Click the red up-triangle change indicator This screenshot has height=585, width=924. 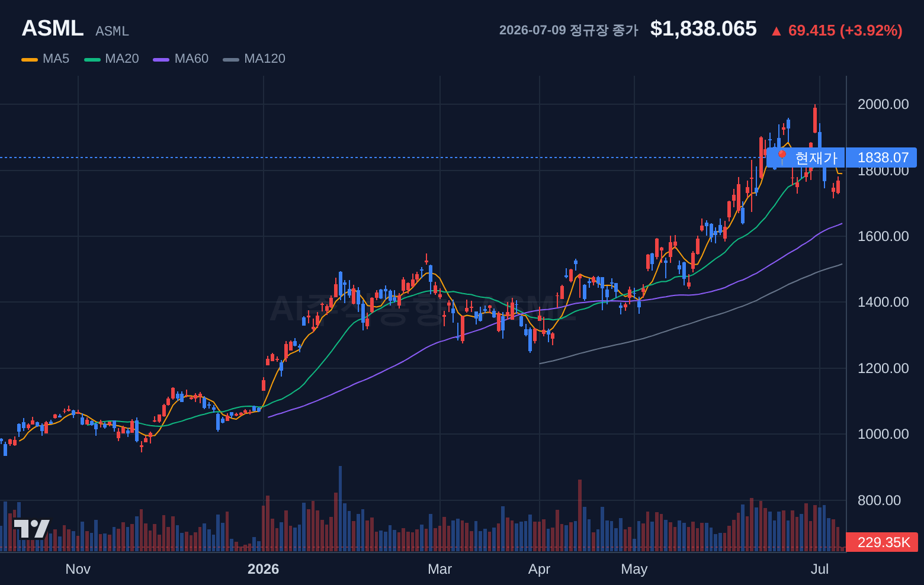776,31
